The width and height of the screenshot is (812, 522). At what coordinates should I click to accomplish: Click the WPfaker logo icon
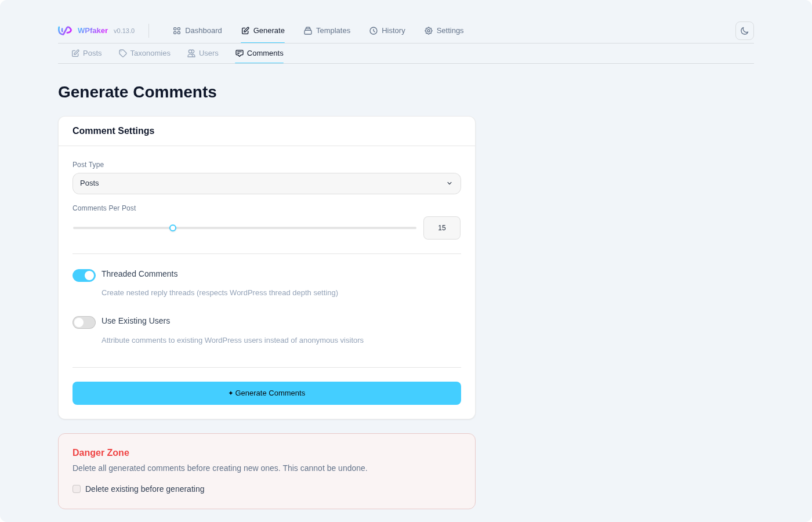[x=64, y=30]
